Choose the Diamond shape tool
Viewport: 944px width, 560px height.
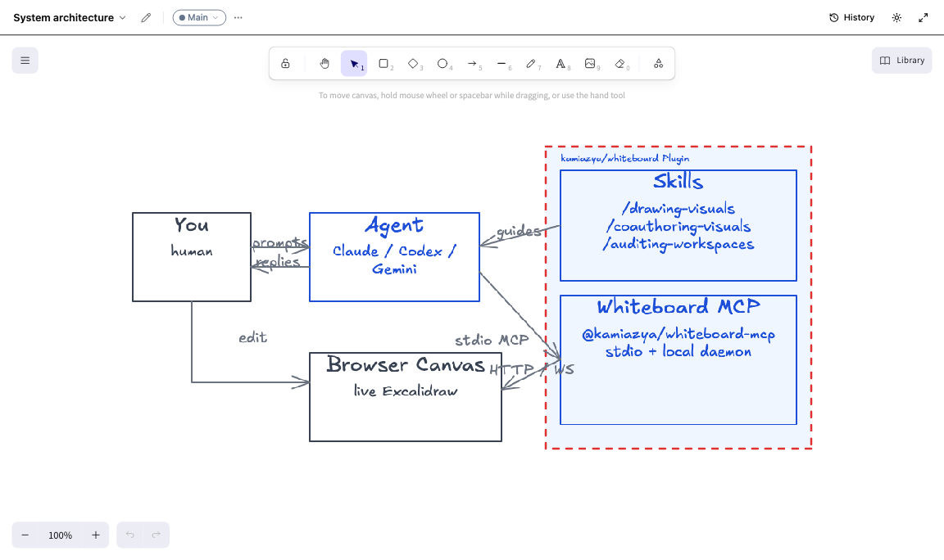(413, 64)
